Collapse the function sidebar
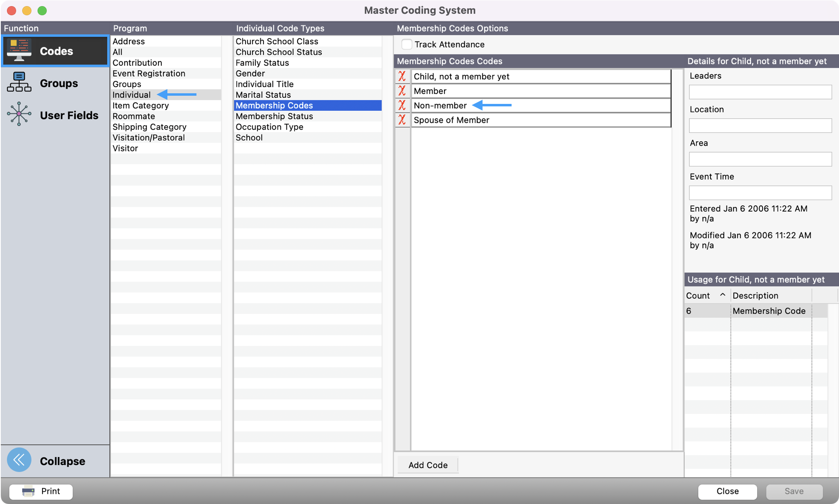 click(x=19, y=460)
